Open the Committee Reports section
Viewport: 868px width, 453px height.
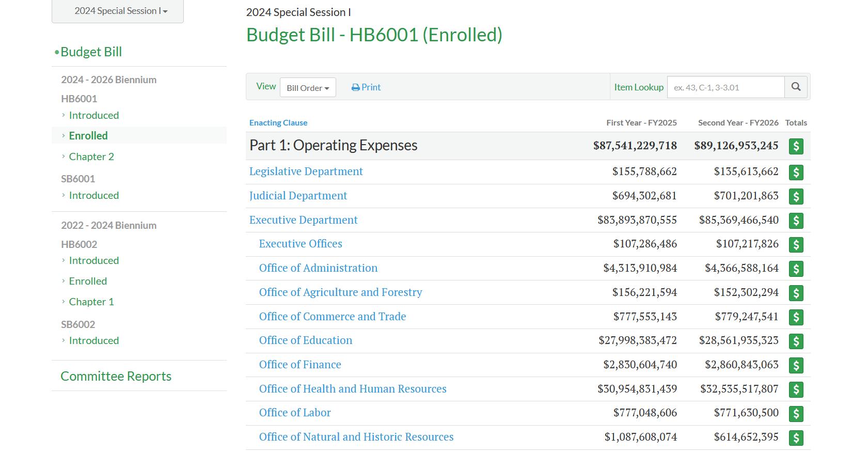coord(116,376)
